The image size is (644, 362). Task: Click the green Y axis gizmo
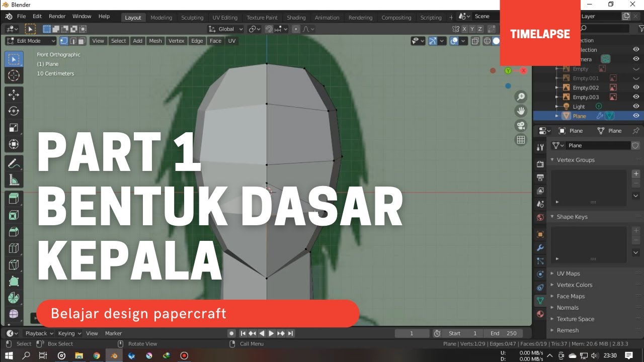click(508, 71)
